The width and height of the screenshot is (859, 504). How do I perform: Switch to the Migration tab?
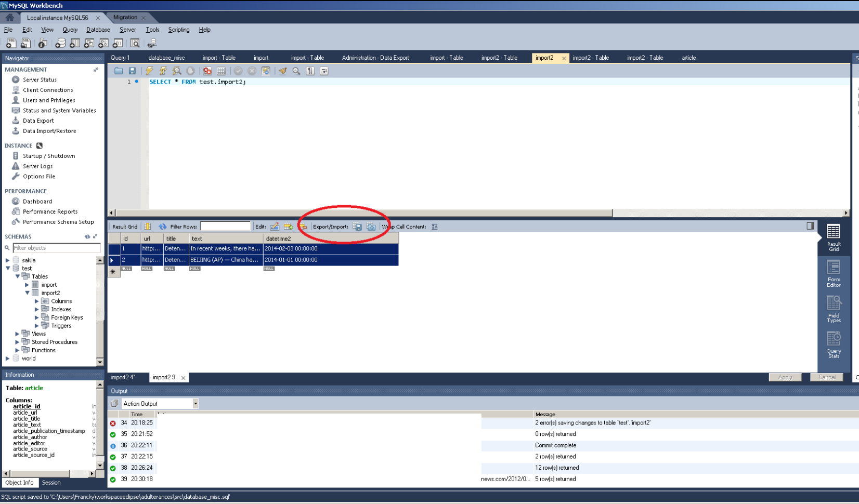point(125,17)
